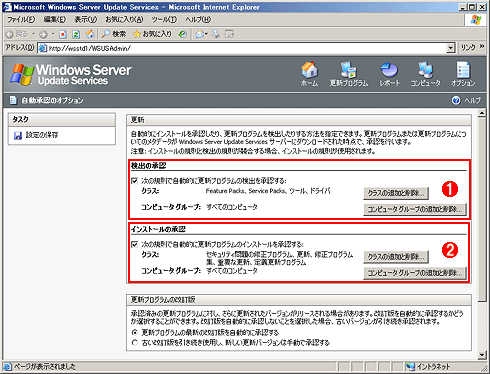Click the page scrollbar down arrow
The width and height of the screenshot is (490, 374).
pos(482,355)
